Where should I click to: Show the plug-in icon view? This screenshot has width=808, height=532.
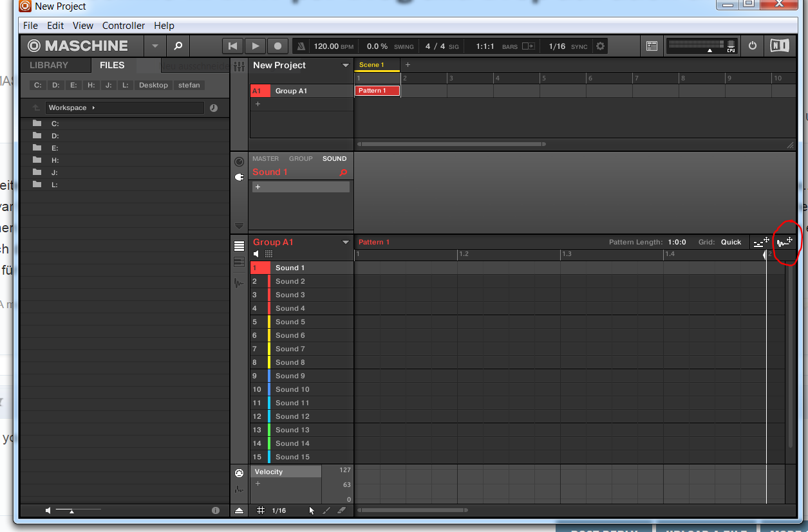240,177
